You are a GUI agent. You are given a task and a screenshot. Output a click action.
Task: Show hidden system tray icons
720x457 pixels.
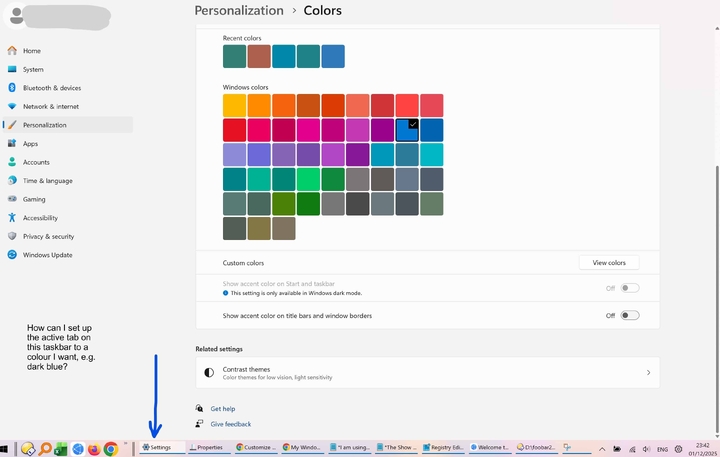(602, 449)
